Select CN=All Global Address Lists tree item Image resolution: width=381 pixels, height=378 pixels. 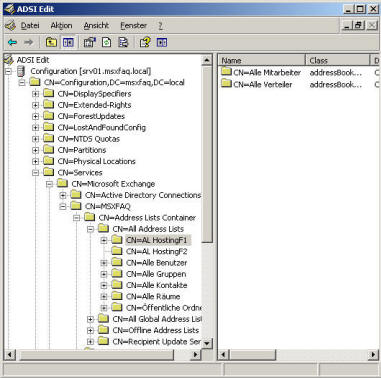(157, 319)
